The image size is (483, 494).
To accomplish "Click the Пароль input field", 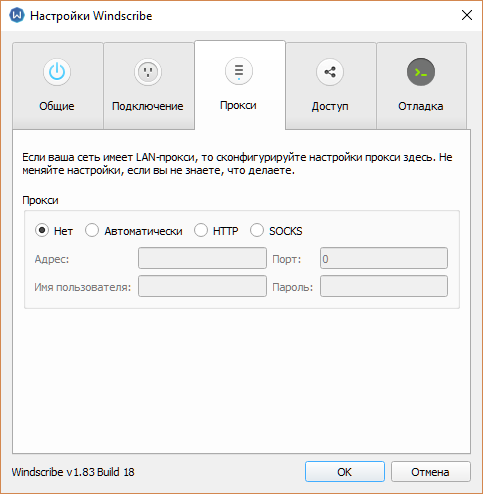I will (x=384, y=286).
